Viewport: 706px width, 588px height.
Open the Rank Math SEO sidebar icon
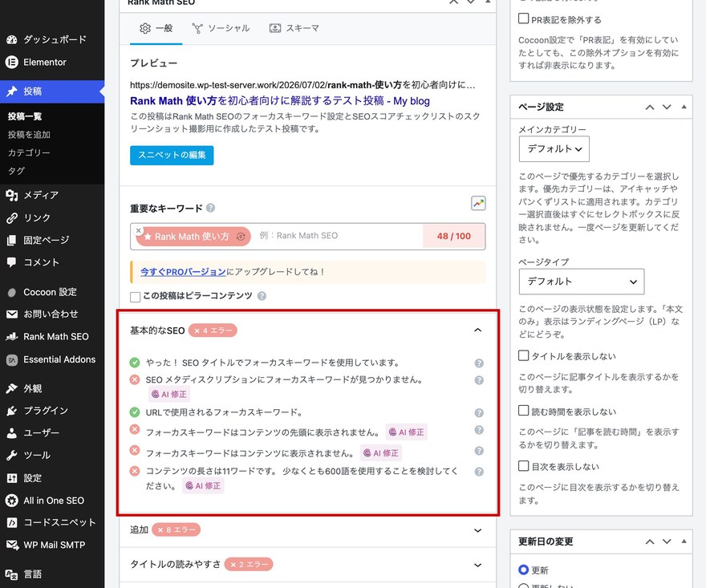pyautogui.click(x=12, y=337)
